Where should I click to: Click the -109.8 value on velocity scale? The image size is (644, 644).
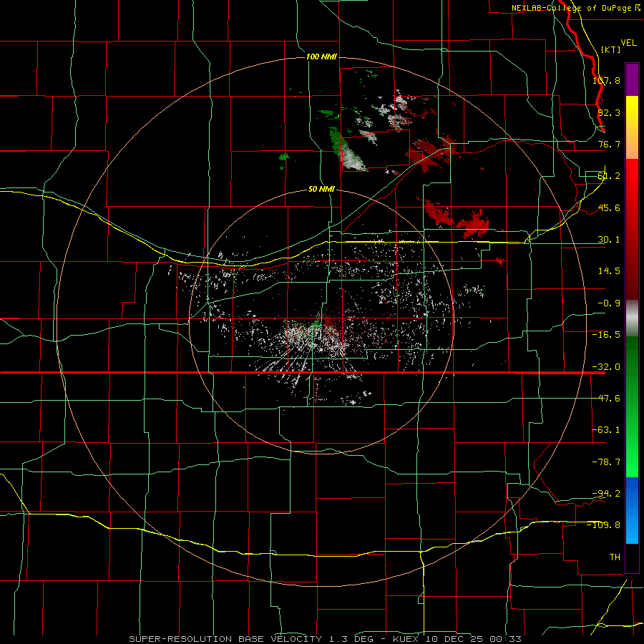coord(604,525)
